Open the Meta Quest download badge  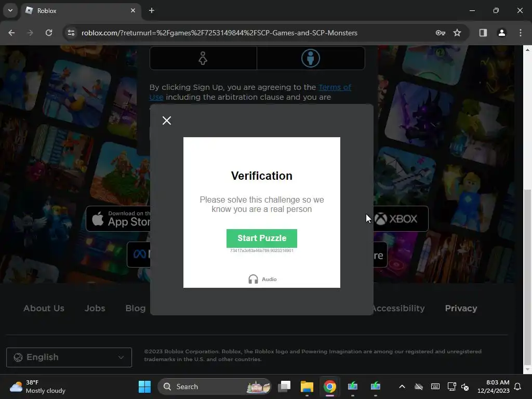[139, 255]
